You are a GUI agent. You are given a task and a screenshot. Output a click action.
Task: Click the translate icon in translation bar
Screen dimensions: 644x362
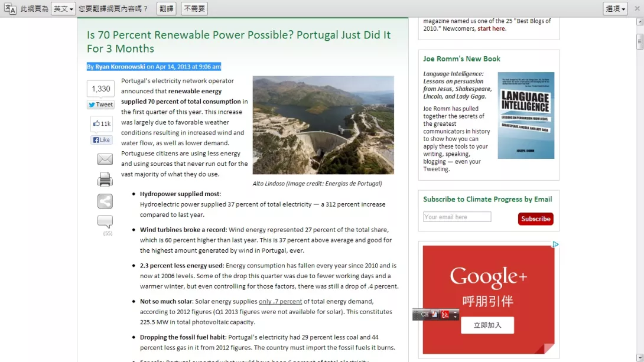click(10, 9)
